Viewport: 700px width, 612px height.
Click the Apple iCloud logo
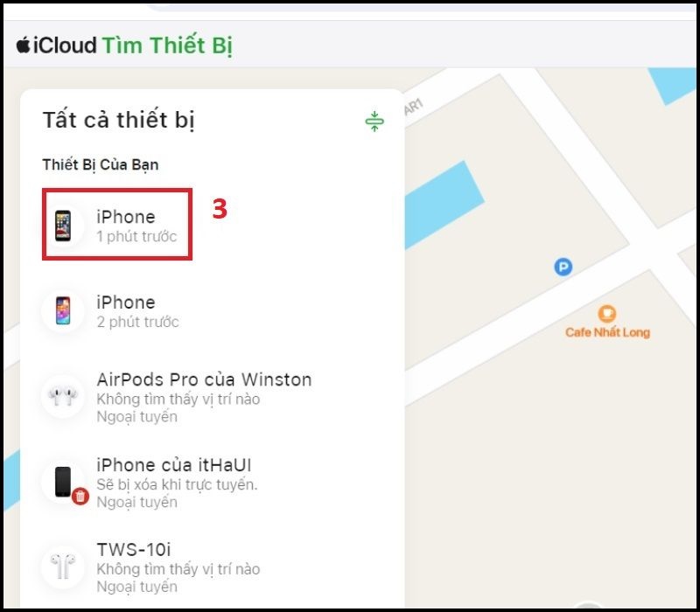pos(23,45)
